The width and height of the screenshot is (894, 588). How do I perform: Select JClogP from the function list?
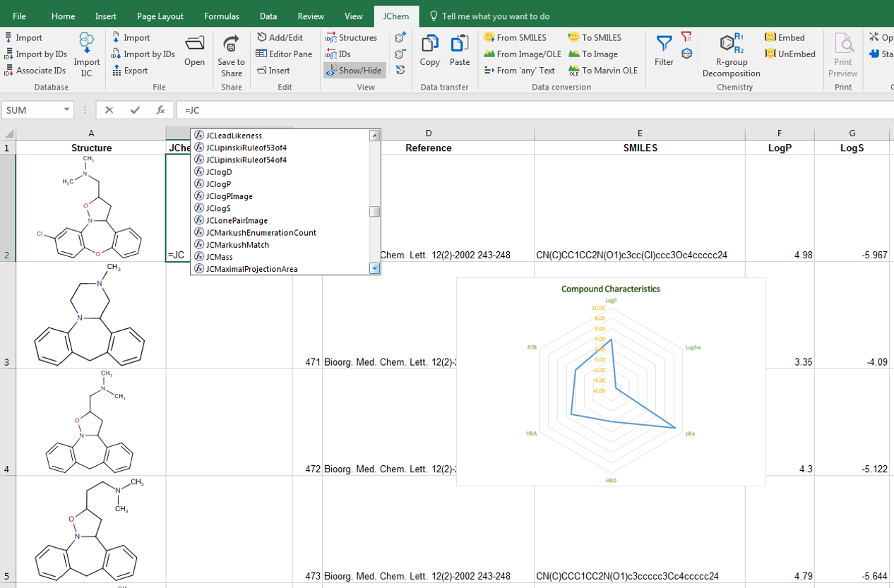click(218, 184)
